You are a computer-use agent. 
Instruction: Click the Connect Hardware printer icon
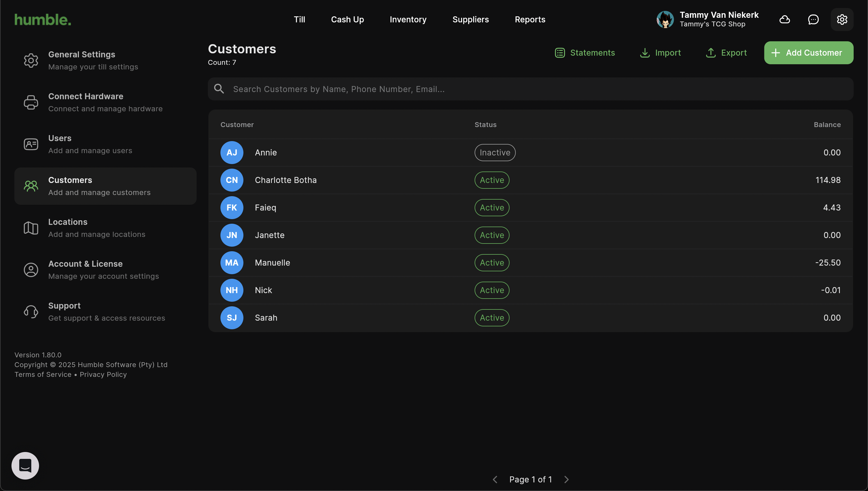point(31,102)
